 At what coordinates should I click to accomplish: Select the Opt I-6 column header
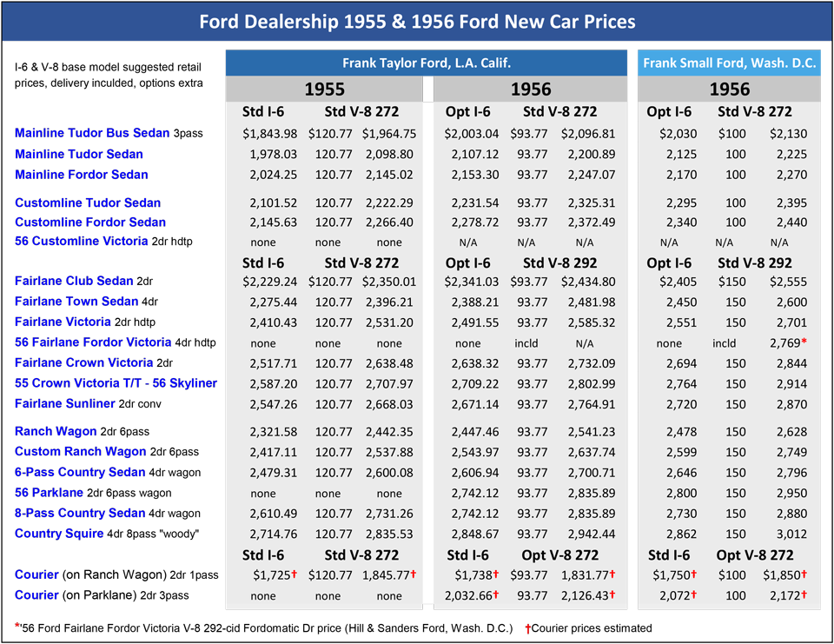pyautogui.click(x=468, y=112)
